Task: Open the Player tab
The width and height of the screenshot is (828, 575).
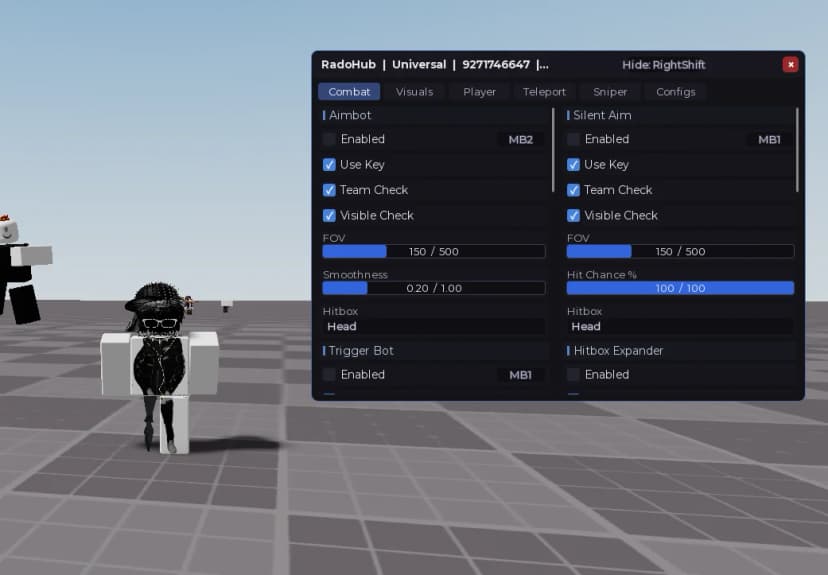Action: (479, 92)
